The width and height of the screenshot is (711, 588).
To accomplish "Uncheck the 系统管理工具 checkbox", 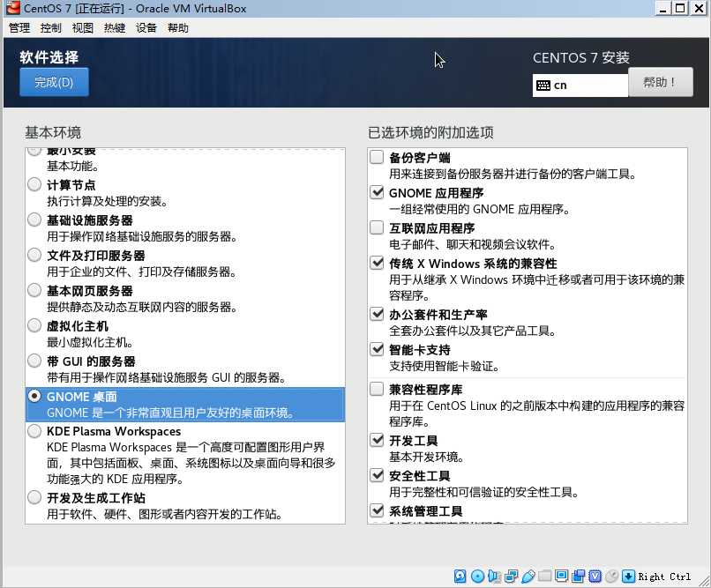I will click(377, 510).
